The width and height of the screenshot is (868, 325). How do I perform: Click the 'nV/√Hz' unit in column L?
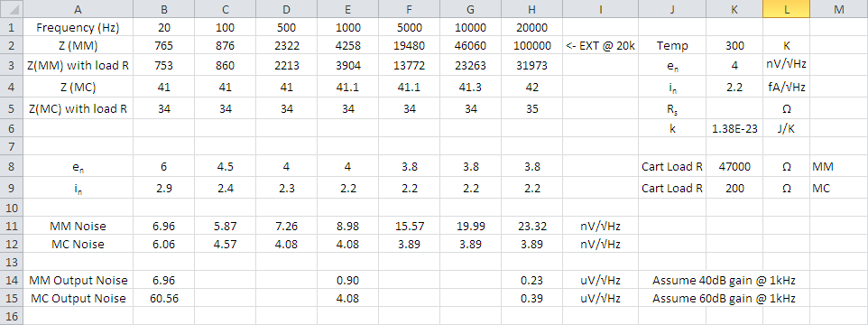[786, 64]
